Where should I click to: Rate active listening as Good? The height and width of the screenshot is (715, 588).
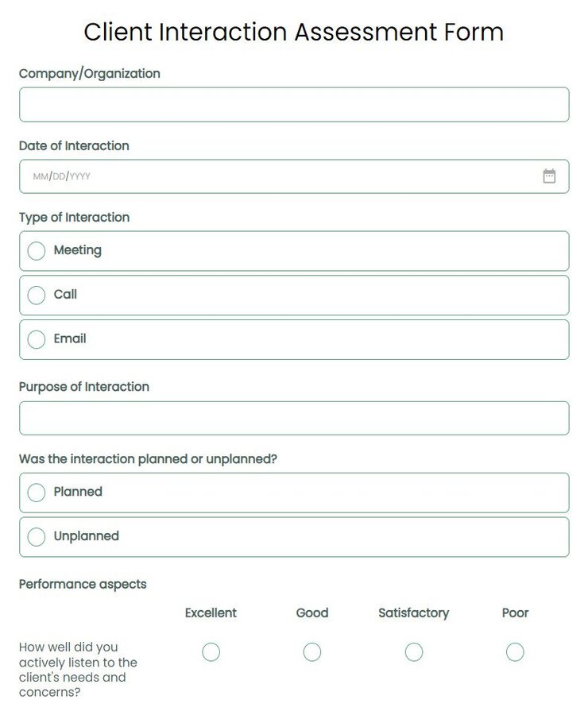pyautogui.click(x=311, y=651)
